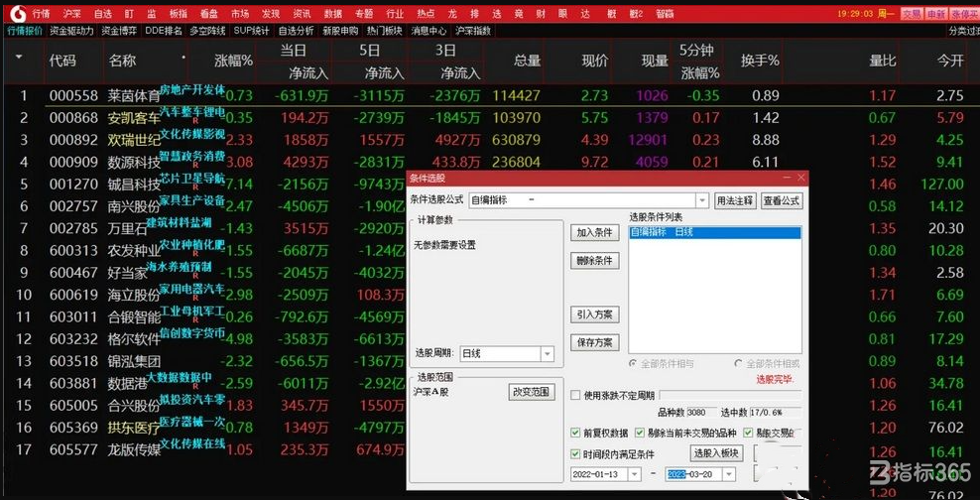
Task: Click the 选股入板块 button
Action: click(717, 453)
